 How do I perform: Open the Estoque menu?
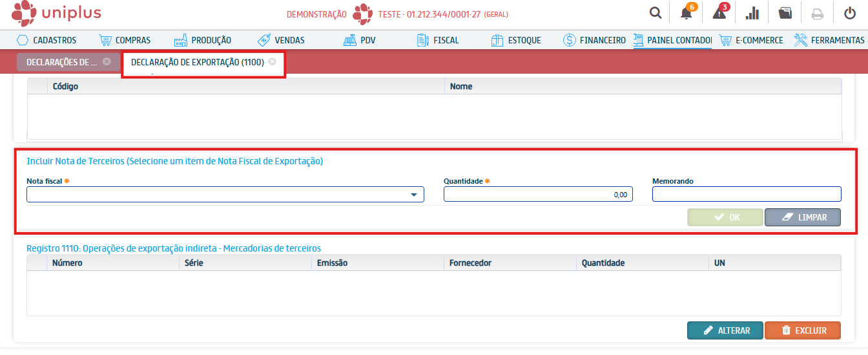click(516, 40)
